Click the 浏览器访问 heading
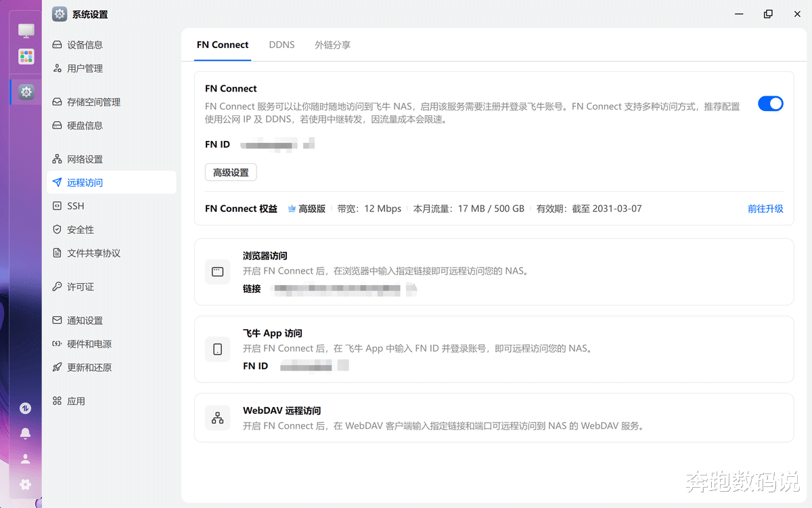This screenshot has width=812, height=508. point(265,256)
